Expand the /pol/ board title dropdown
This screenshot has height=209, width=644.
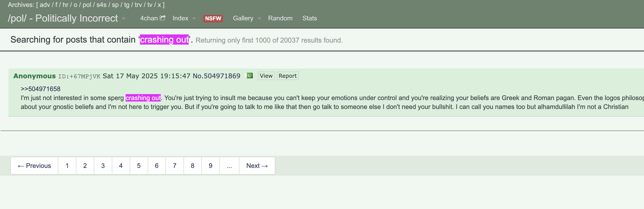[123, 19]
